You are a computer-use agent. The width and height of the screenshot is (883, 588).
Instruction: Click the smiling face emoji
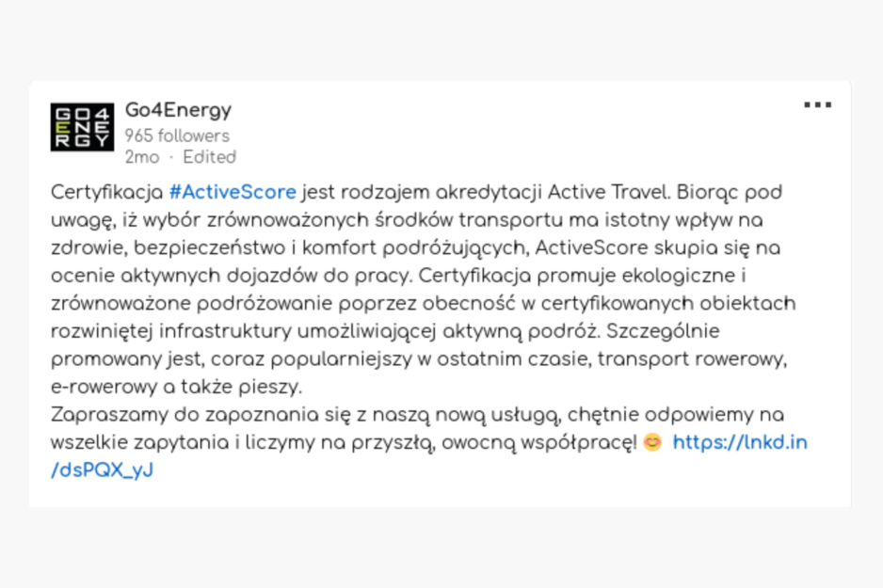(652, 442)
